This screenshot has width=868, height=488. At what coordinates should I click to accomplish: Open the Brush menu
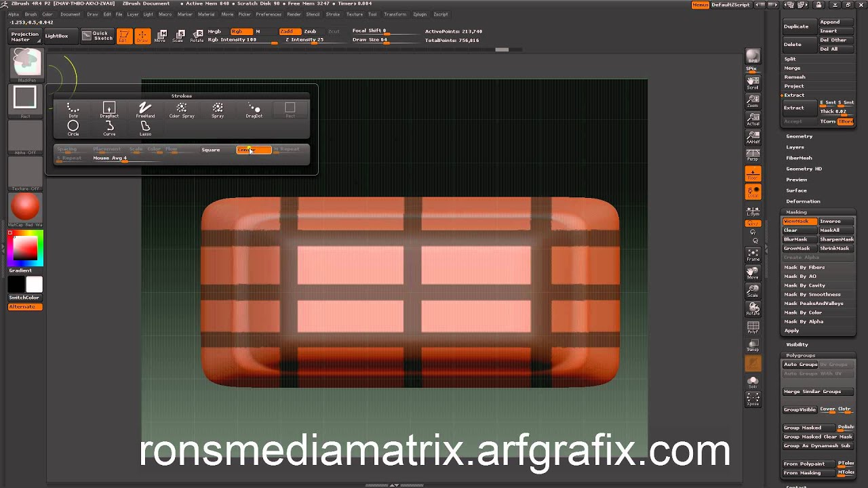click(x=31, y=14)
